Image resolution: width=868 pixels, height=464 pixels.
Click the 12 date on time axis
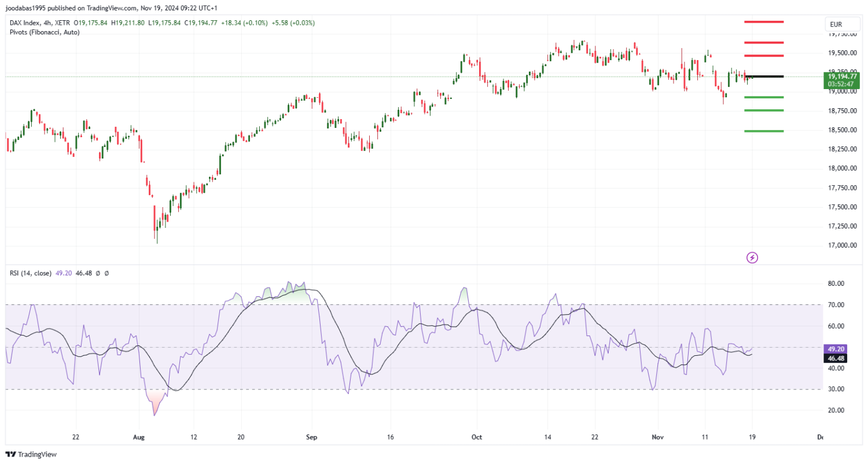pos(194,437)
